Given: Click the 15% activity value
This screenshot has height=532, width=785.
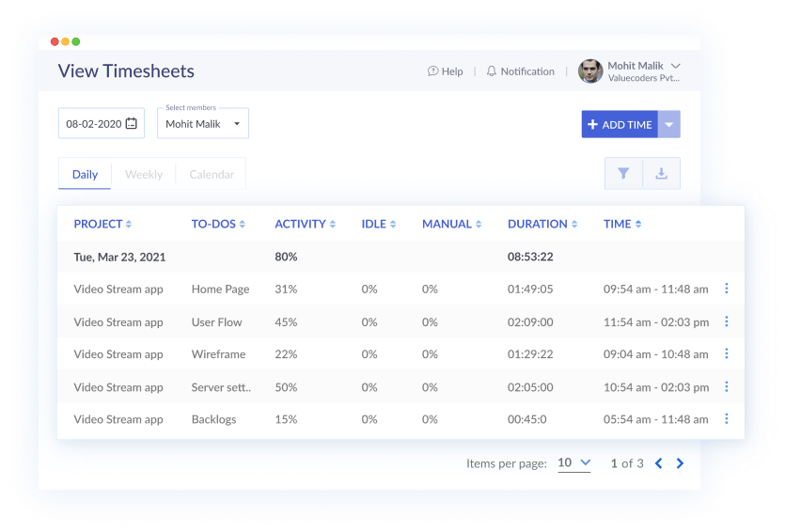Looking at the screenshot, I should (286, 419).
